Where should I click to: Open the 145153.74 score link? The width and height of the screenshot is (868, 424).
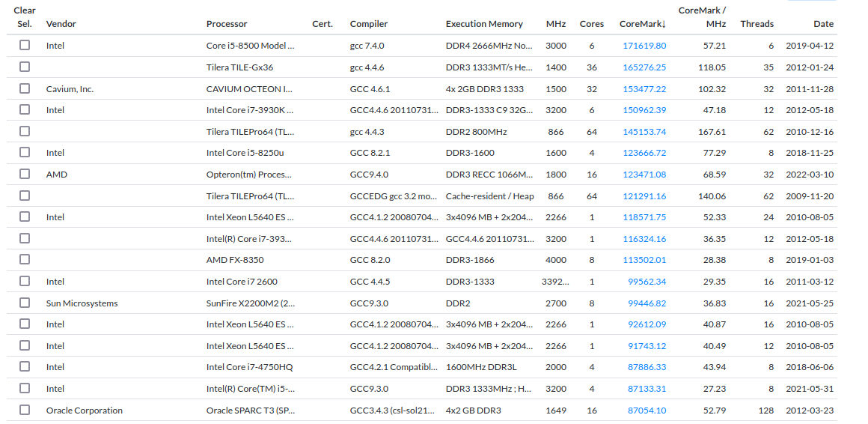(x=644, y=131)
